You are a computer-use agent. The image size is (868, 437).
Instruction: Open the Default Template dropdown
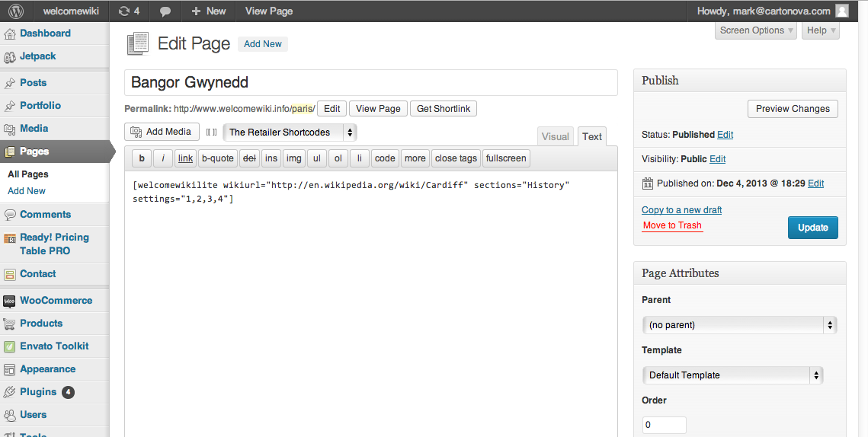tap(732, 375)
